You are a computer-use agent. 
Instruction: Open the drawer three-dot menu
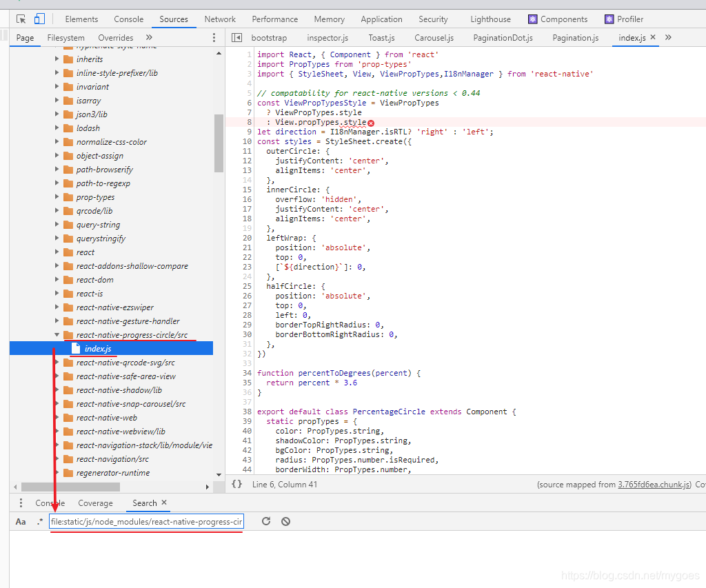21,503
